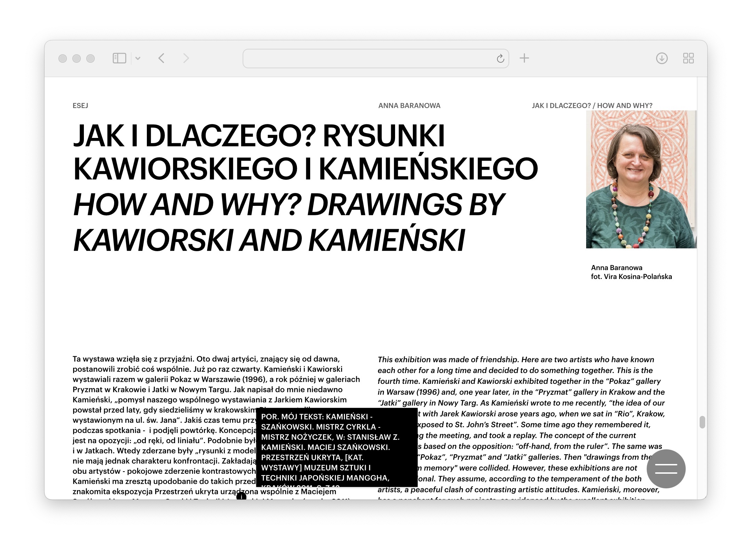
Task: Go back with the left arrow
Action: point(161,58)
